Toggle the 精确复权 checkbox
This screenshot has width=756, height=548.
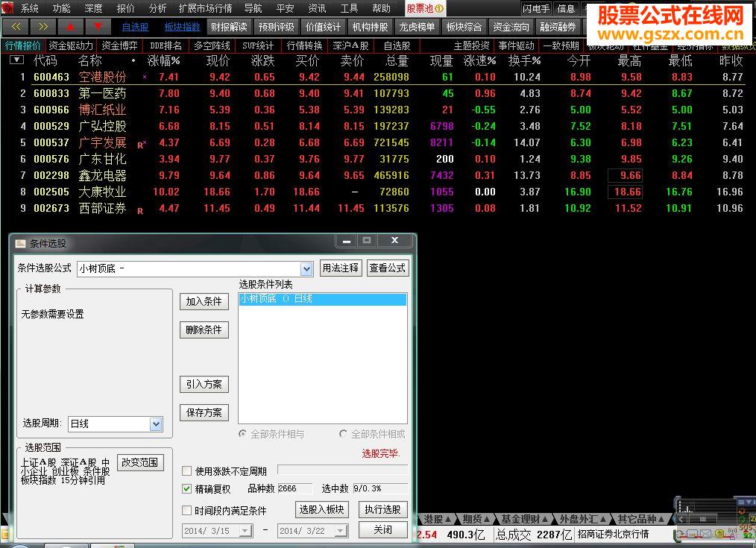tap(186, 488)
